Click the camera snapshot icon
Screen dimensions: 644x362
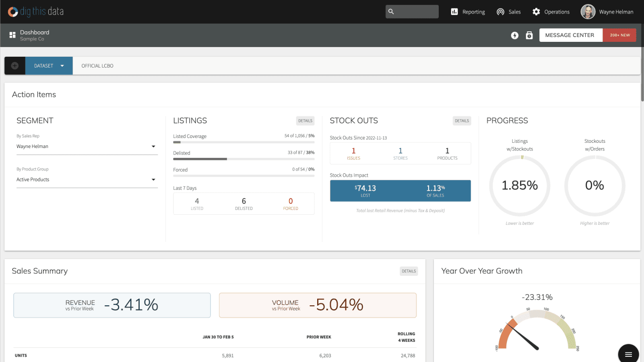529,35
